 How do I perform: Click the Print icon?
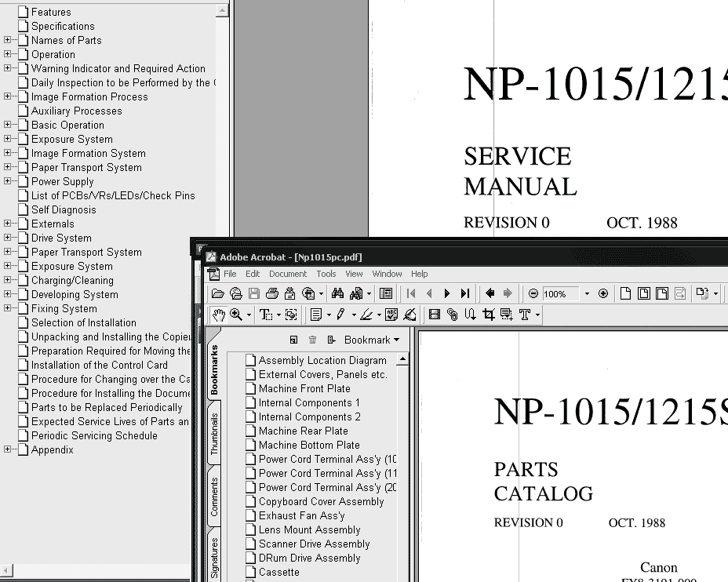click(x=272, y=293)
